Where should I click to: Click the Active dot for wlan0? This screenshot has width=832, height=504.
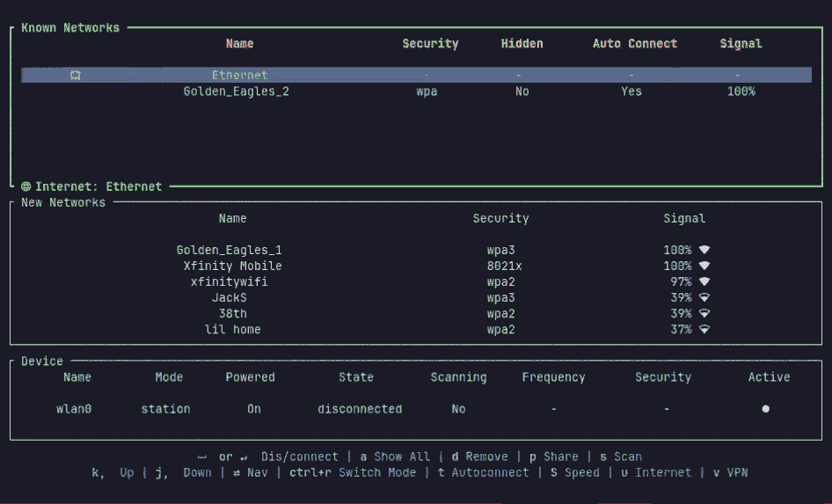pos(766,408)
